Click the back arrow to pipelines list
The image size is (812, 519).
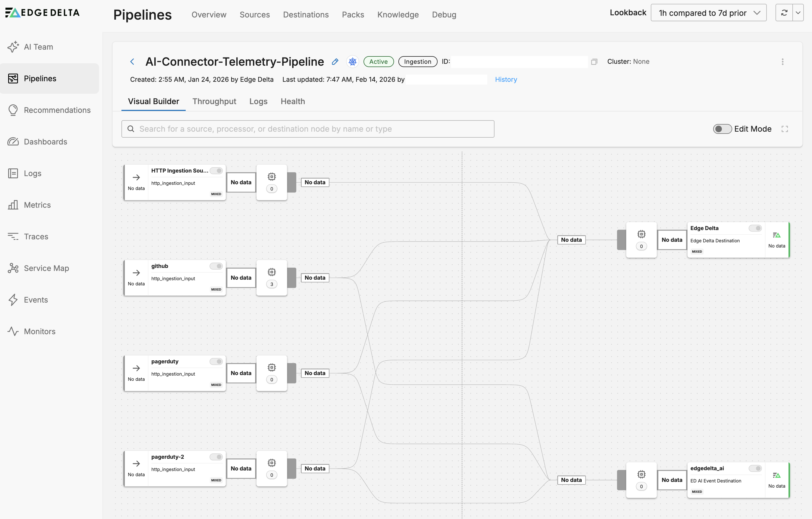pyautogui.click(x=132, y=62)
